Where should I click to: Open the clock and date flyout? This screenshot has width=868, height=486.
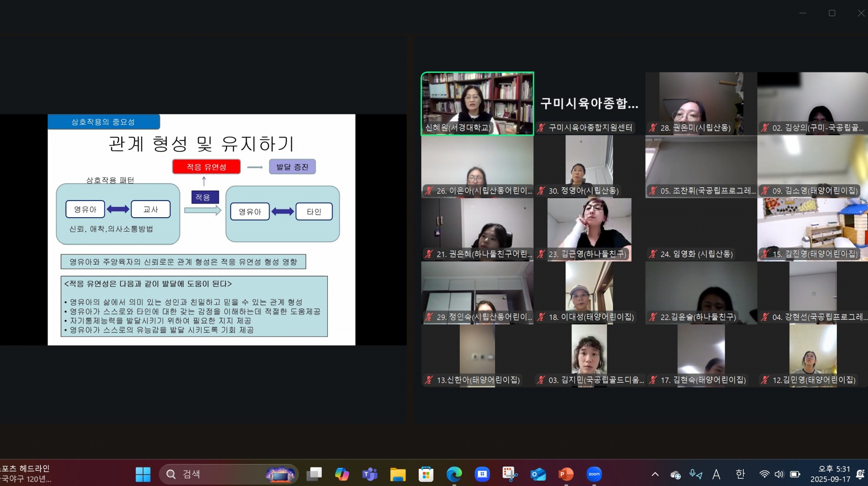830,474
